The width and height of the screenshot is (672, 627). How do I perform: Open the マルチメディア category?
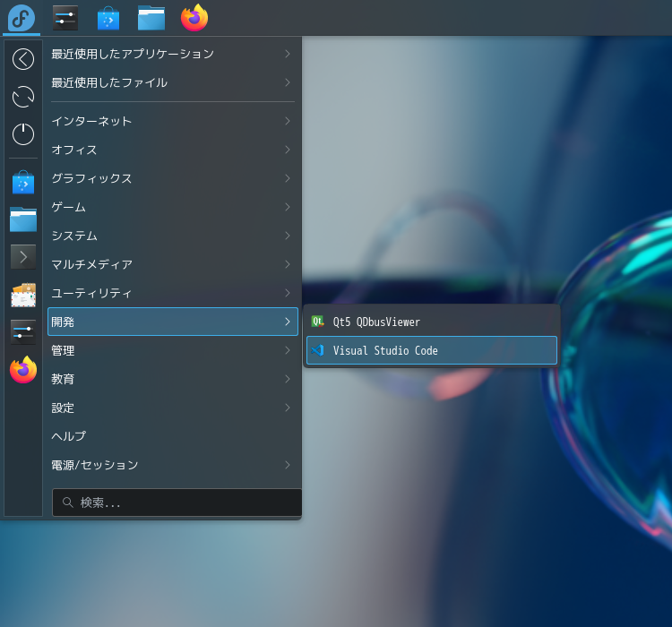173,264
